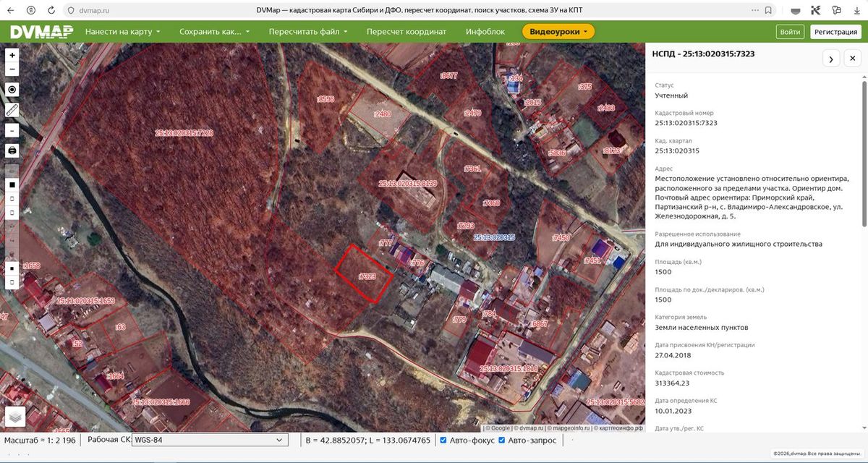Image resolution: width=868 pixels, height=463 pixels.
Task: Click registration date 27.04.2018
Action: tap(671, 355)
